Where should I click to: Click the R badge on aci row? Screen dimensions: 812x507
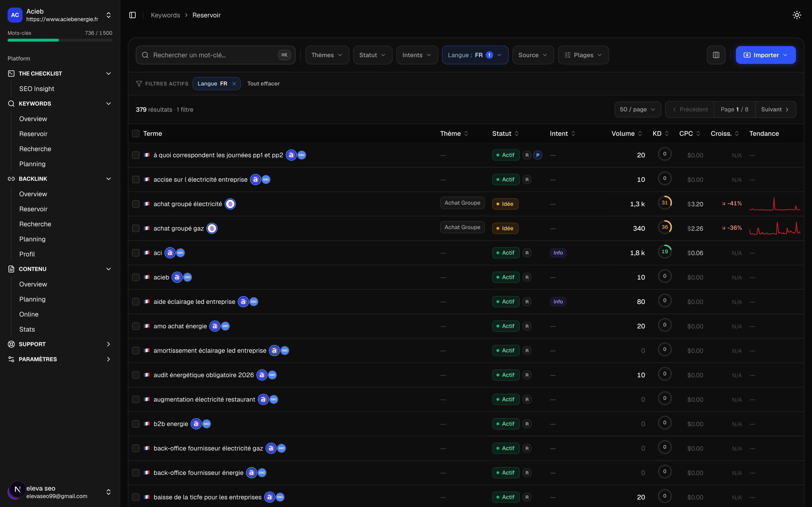pos(527,253)
